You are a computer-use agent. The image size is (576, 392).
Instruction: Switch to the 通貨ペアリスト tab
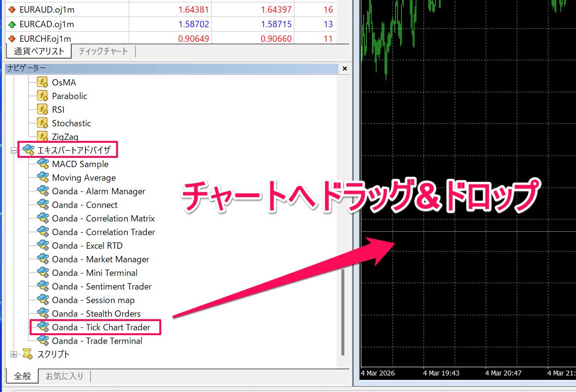pyautogui.click(x=38, y=51)
